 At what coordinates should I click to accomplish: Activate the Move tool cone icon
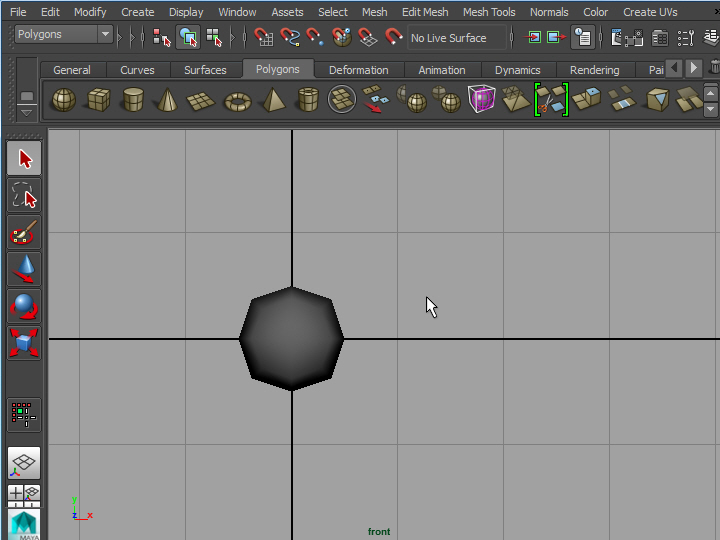[x=25, y=269]
